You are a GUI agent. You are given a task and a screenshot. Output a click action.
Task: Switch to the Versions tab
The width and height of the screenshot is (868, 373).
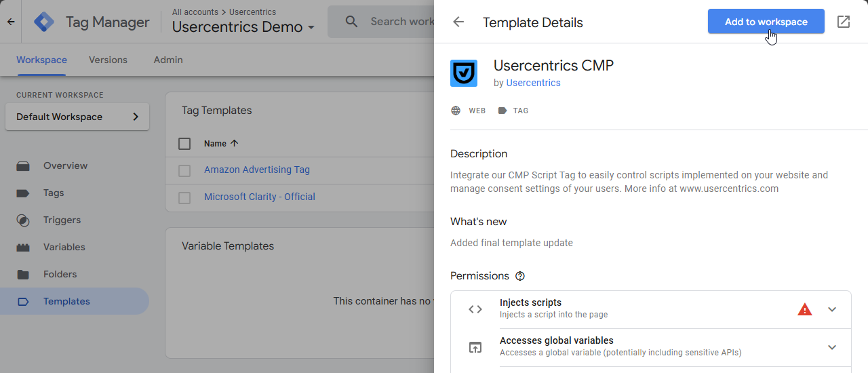[108, 60]
